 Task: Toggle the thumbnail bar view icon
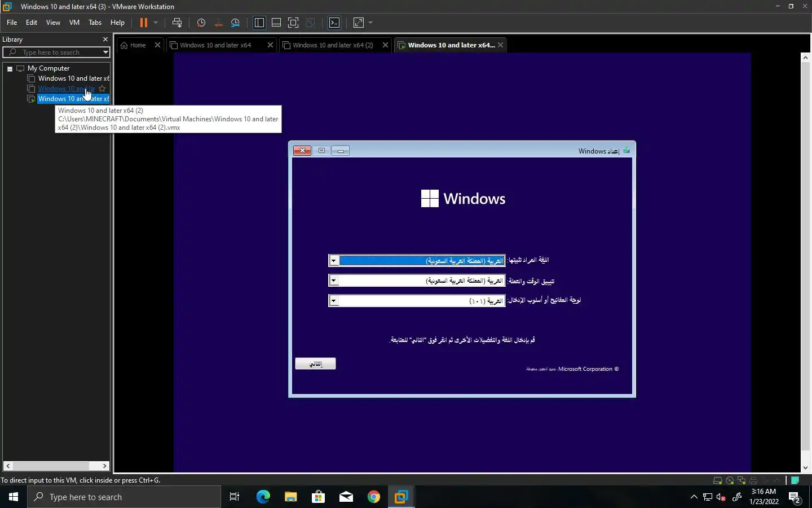(276, 23)
